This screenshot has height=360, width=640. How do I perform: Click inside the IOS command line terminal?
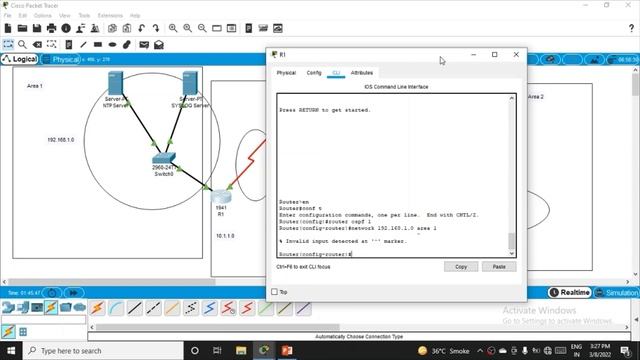click(x=393, y=176)
